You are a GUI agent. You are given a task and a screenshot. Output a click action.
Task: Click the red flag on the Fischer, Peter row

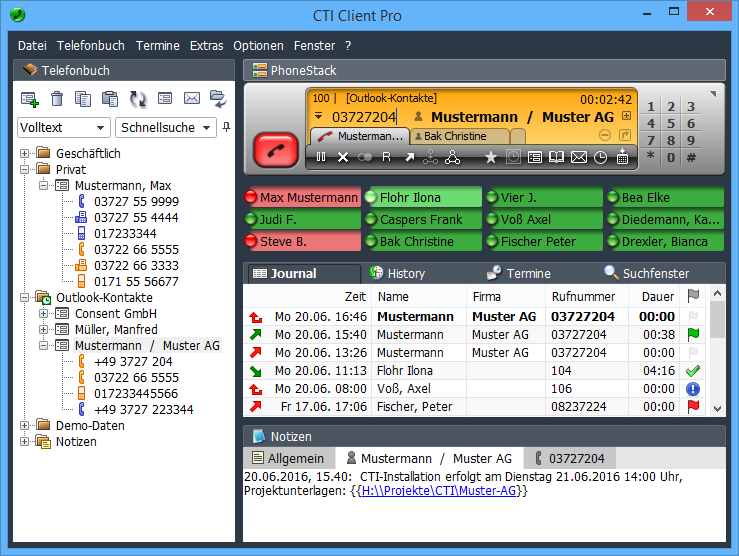[692, 407]
